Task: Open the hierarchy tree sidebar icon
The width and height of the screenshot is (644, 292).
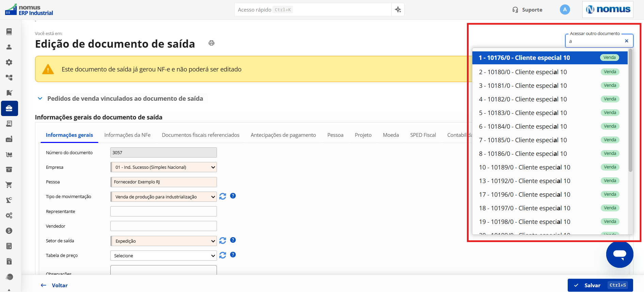Action: pos(9,78)
